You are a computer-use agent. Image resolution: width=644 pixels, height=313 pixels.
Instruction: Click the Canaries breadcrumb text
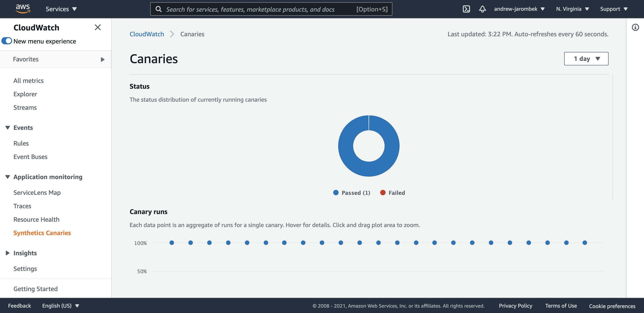coord(192,34)
